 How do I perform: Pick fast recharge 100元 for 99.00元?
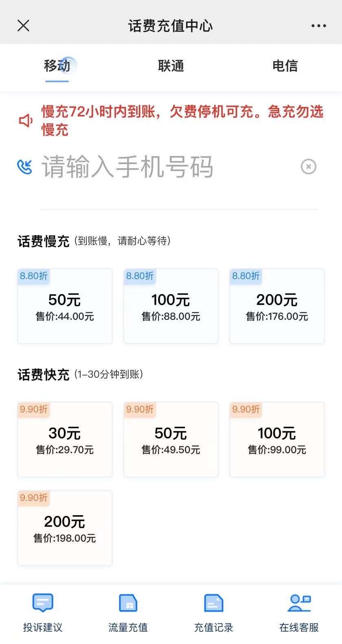tap(277, 439)
